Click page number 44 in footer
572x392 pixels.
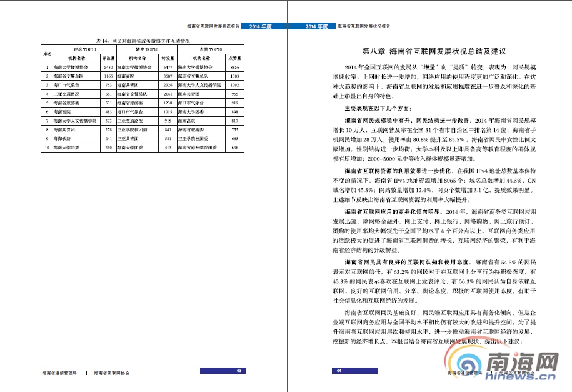pyautogui.click(x=338, y=371)
